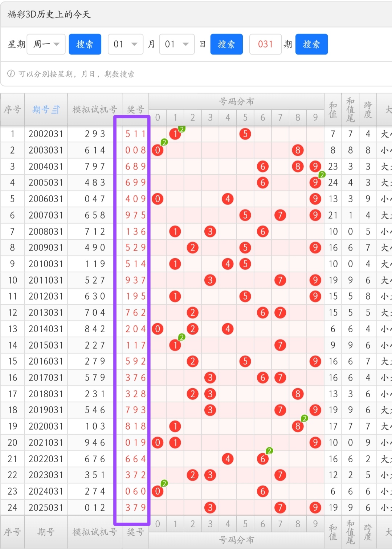The height and width of the screenshot is (552, 392).
Task: Click red ball 0 in row 2021031
Action: tap(158, 443)
